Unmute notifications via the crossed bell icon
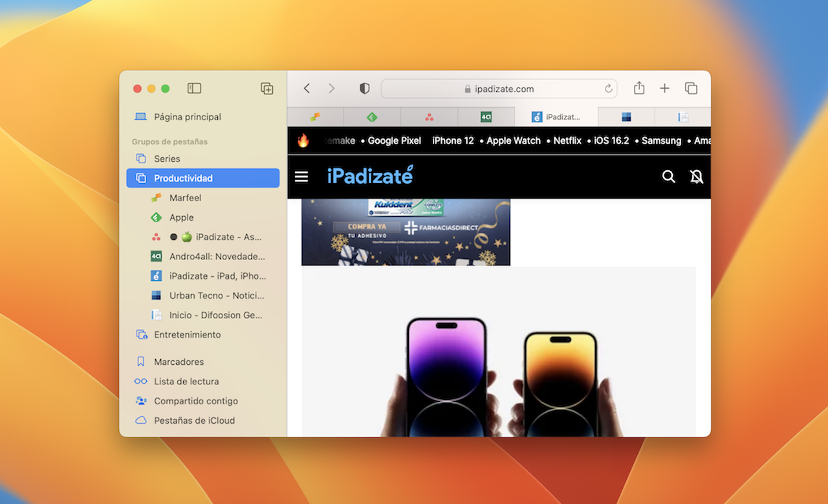The width and height of the screenshot is (828, 504). click(697, 176)
